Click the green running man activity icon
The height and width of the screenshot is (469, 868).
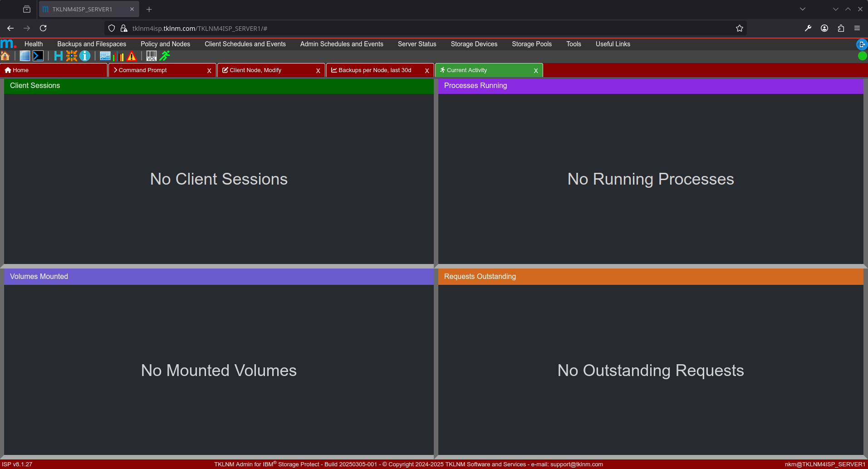[x=165, y=56]
